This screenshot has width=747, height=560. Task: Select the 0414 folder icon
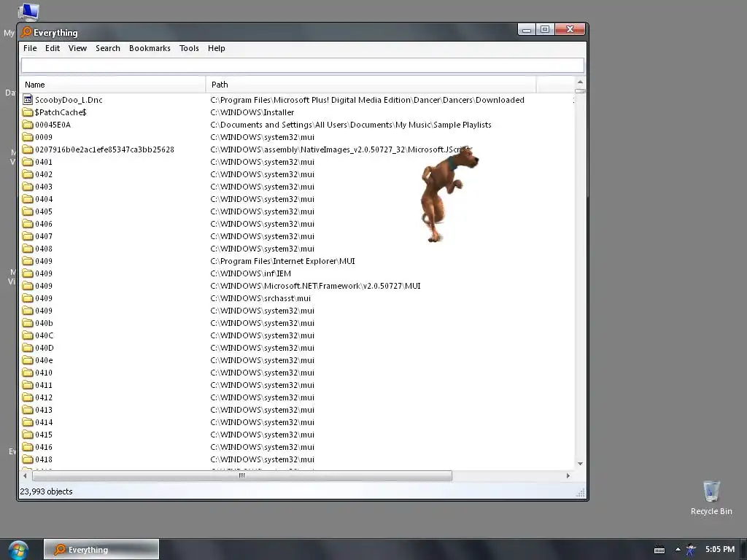[28, 422]
